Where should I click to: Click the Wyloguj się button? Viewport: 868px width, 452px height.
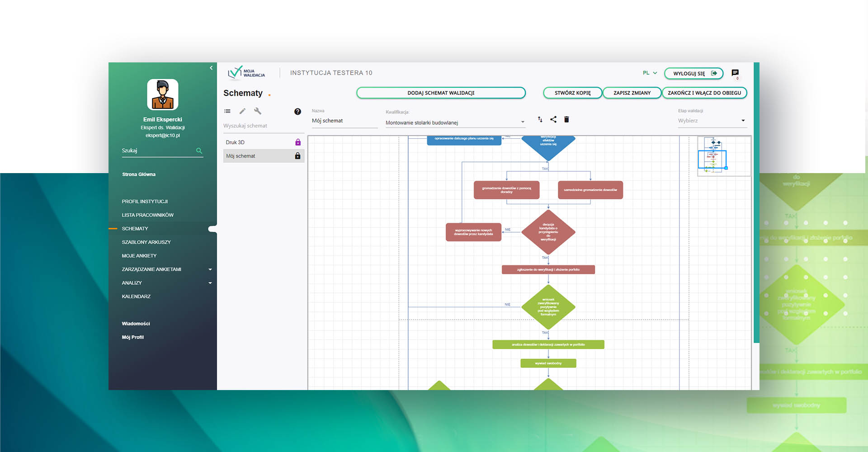[693, 73]
